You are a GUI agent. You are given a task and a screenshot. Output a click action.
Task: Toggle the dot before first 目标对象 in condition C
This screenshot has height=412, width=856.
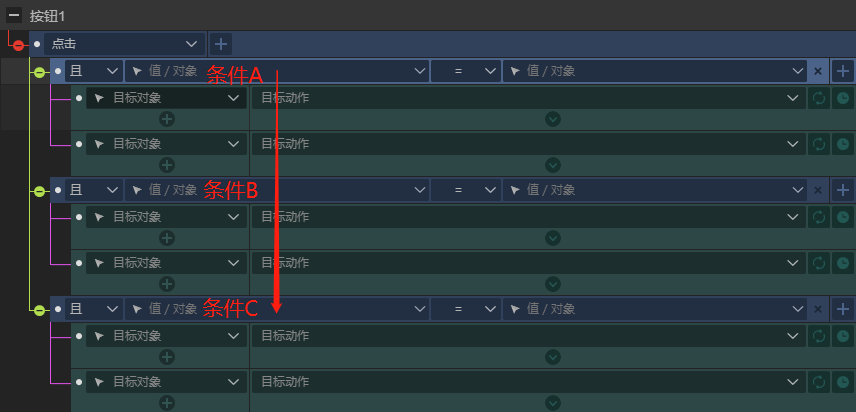[79, 336]
